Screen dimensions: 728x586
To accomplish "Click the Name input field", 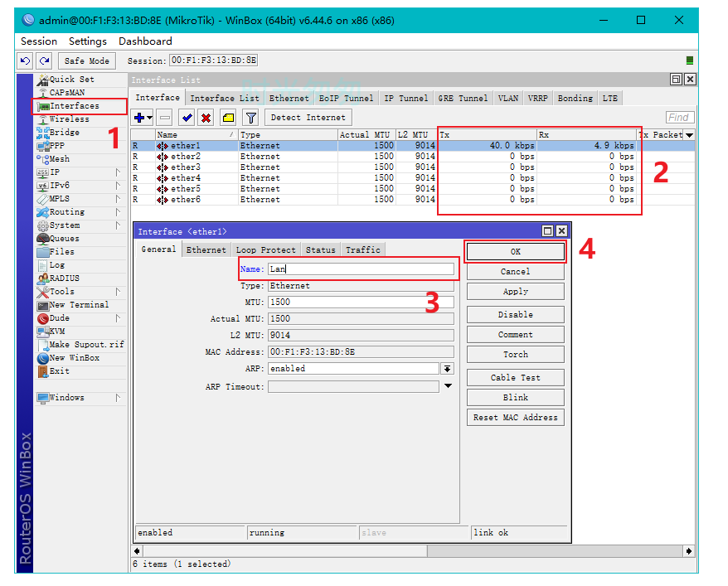I will (x=361, y=269).
